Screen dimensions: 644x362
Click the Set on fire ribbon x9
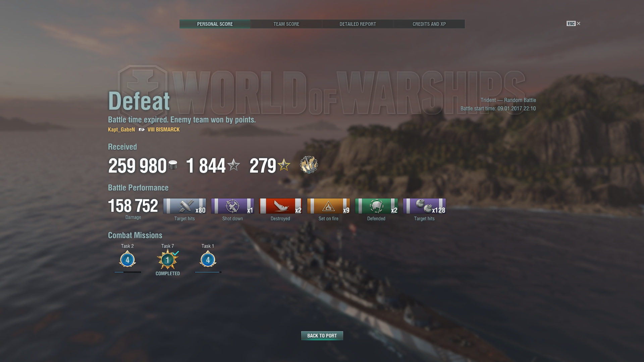point(328,206)
